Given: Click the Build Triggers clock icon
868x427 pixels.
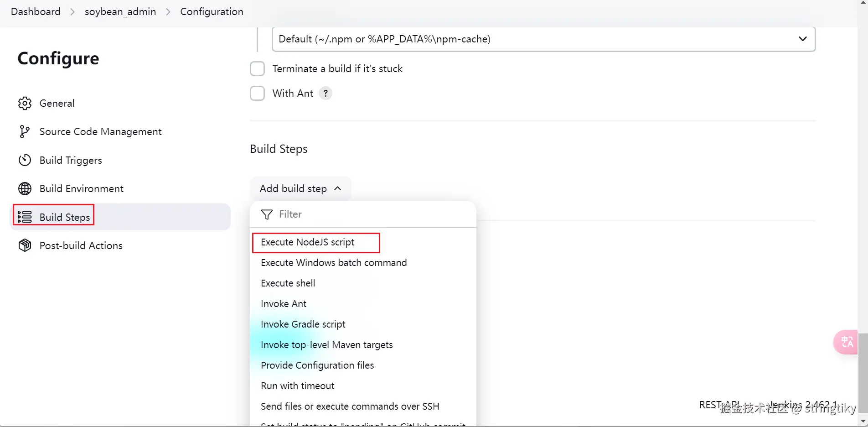Looking at the screenshot, I should (25, 160).
